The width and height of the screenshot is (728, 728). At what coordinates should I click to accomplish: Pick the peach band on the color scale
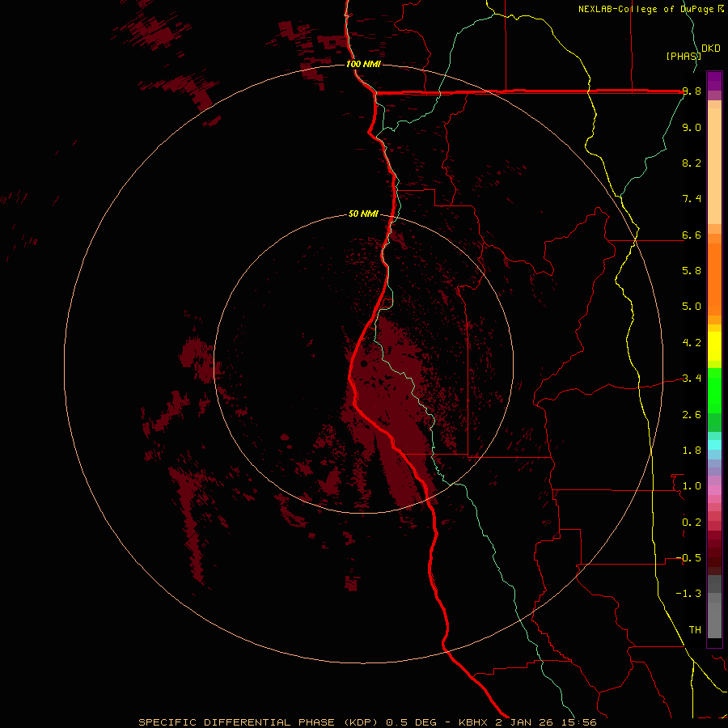714,166
